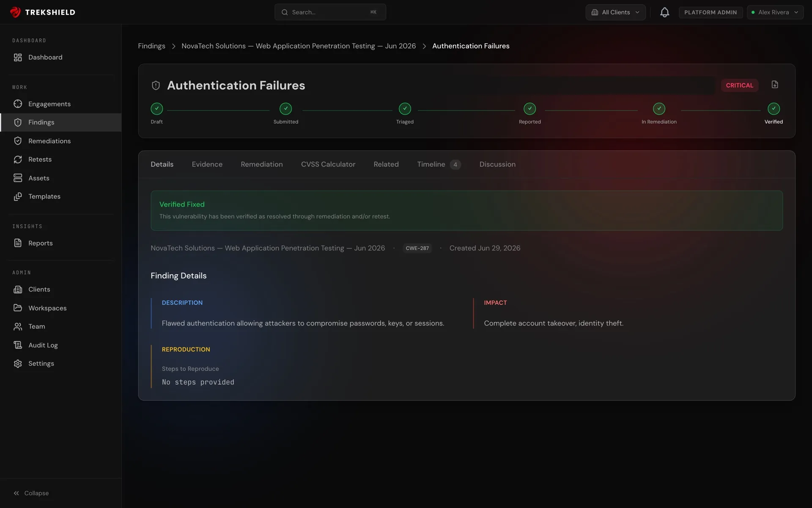
Task: Click the Dashboard grid icon in sidebar
Action: pyautogui.click(x=18, y=57)
